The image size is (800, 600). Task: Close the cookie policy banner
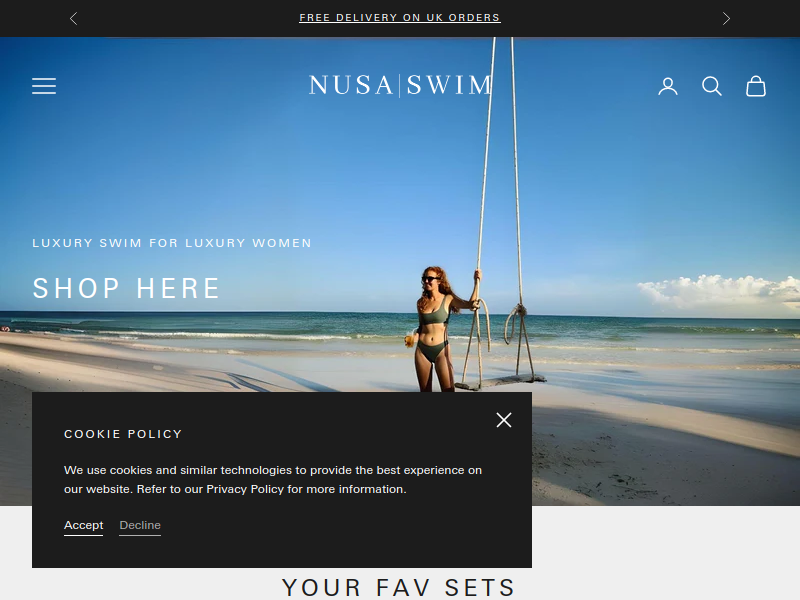(x=504, y=420)
